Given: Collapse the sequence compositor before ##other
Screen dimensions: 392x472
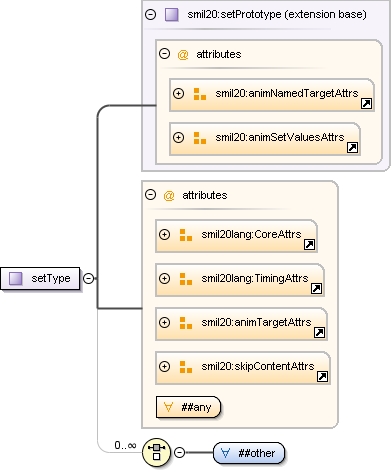Looking at the screenshot, I should 179,452.
